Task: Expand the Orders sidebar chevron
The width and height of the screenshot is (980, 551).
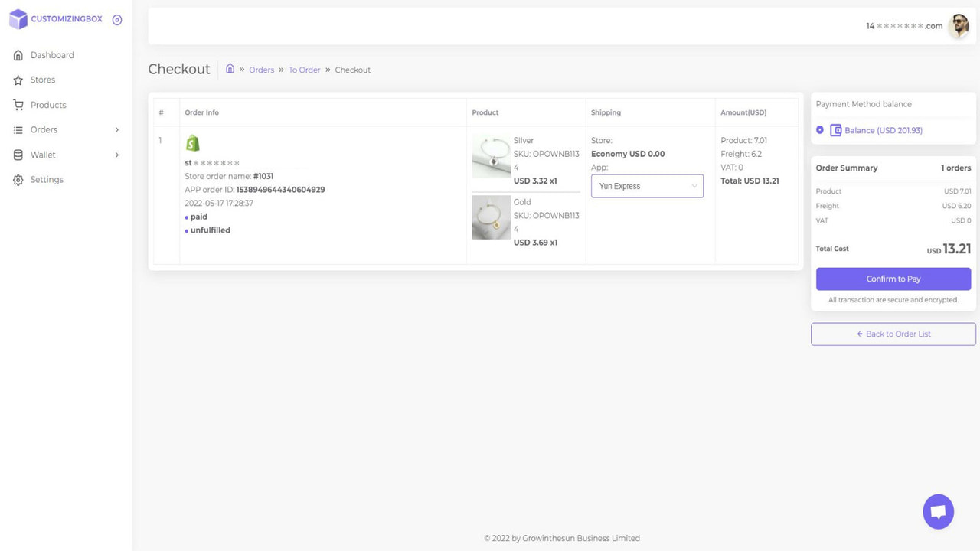Action: pyautogui.click(x=116, y=129)
